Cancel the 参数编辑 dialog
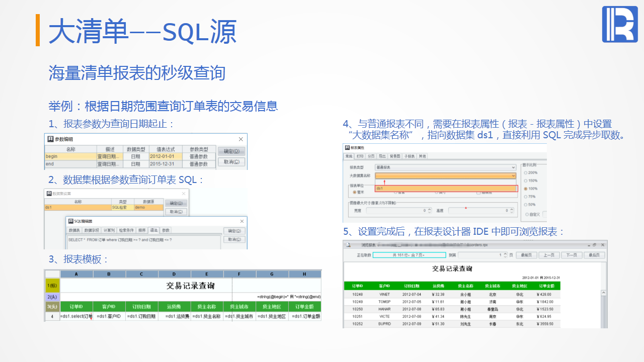 click(231, 162)
